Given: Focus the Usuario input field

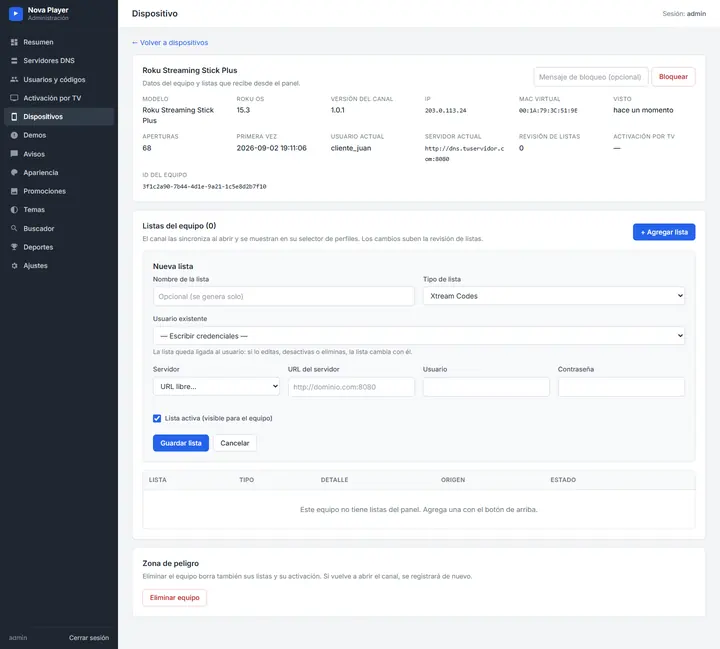Looking at the screenshot, I should tap(486, 387).
